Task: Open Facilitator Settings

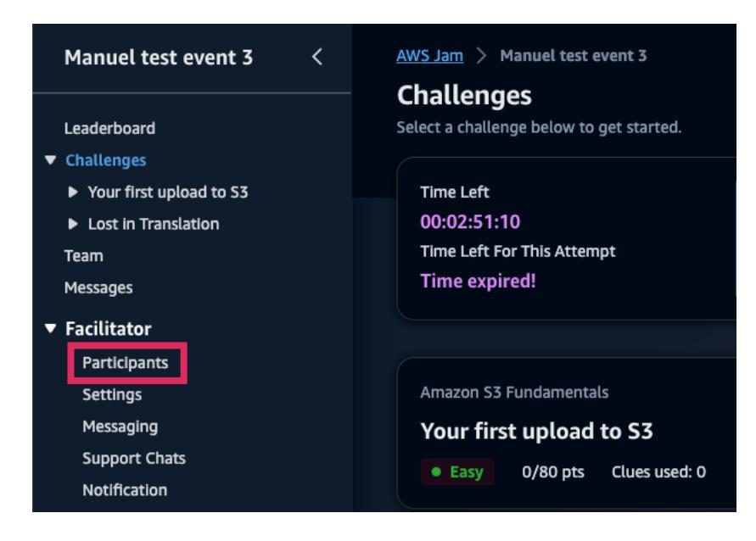Action: 112,394
